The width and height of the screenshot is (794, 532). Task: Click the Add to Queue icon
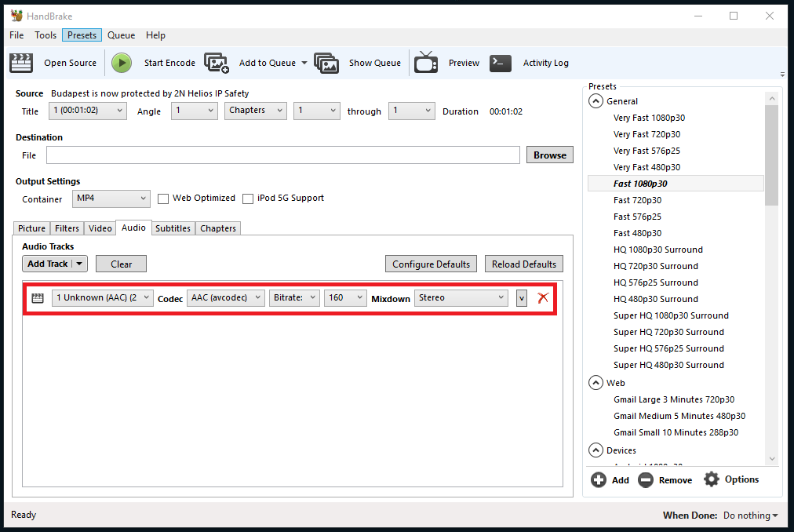pyautogui.click(x=217, y=63)
